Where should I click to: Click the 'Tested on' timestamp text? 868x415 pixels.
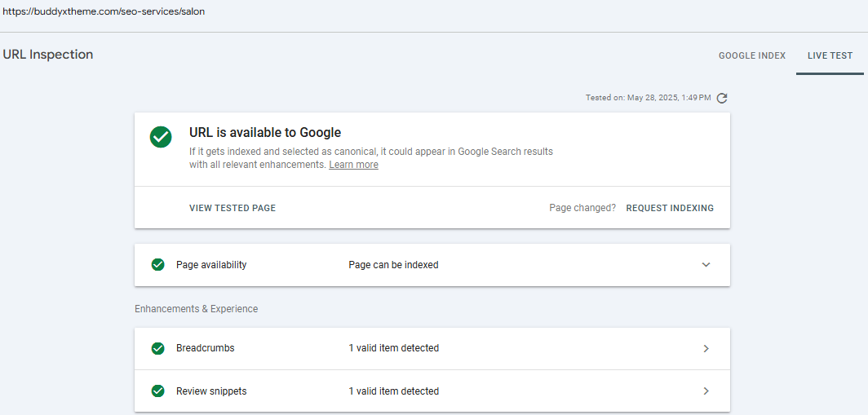(x=648, y=98)
